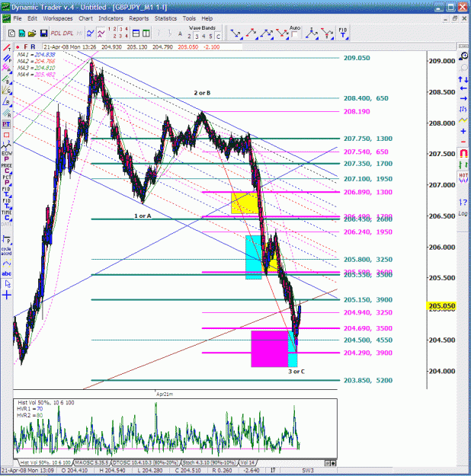Switch to the DTOSC 10.4.10.3 indicator tab
Viewport: 471px width, 476px height.
coord(145,462)
